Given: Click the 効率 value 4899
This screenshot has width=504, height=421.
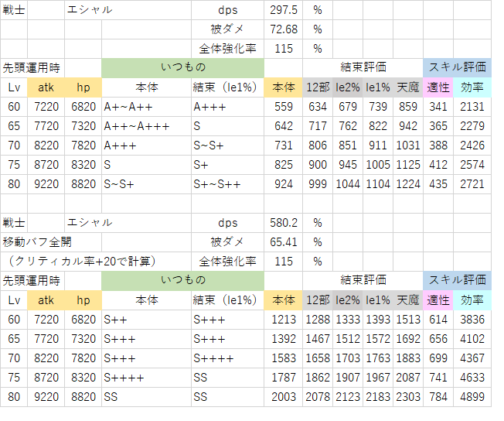Looking at the screenshot, I should [x=472, y=397].
